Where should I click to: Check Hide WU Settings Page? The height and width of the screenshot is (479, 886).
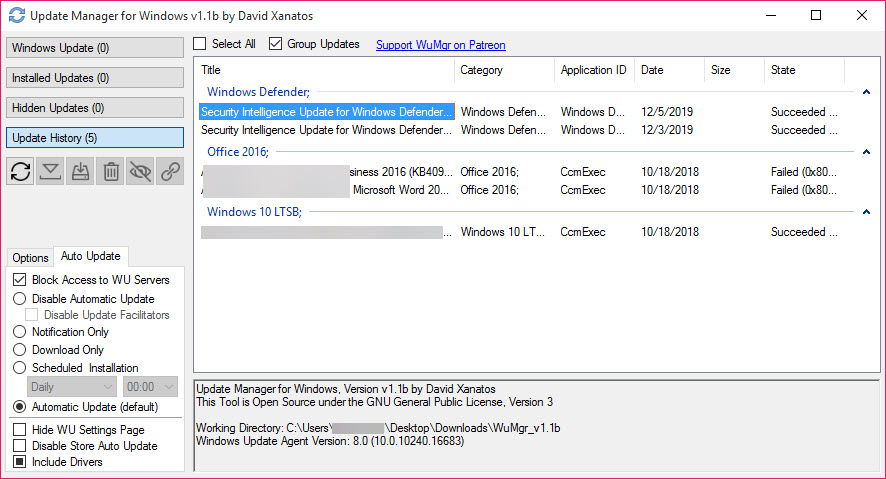coord(20,430)
